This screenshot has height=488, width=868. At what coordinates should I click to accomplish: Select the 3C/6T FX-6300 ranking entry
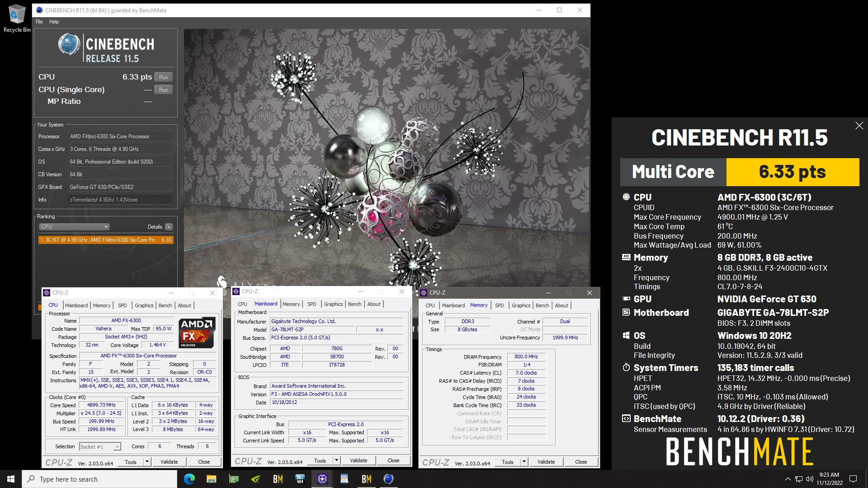106,240
